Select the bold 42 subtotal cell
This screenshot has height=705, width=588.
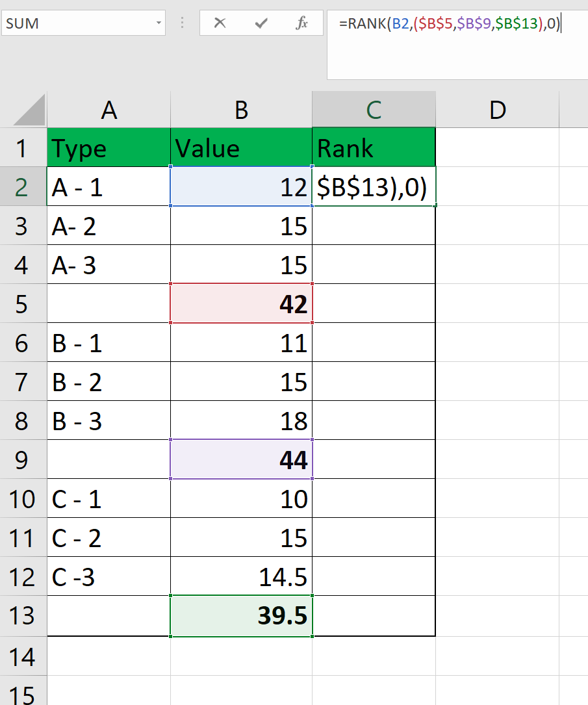point(241,303)
